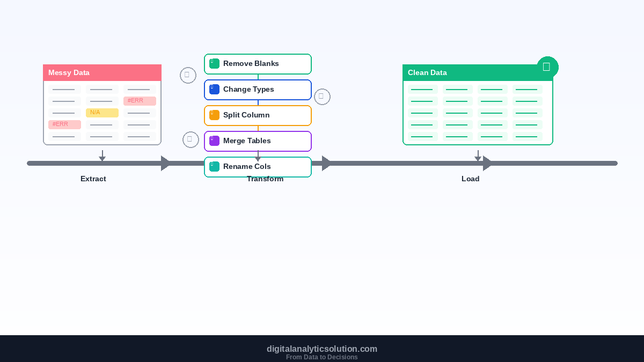Click the blue Change Types step icon
This screenshot has height=362, width=644.
click(214, 90)
